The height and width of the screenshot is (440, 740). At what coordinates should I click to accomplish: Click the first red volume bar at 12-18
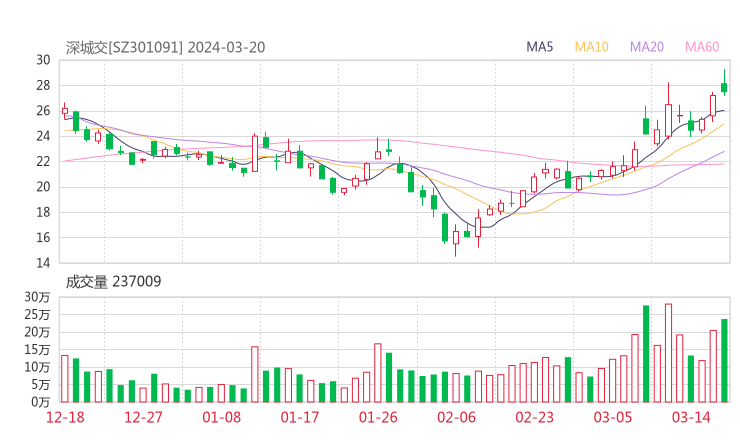click(x=65, y=379)
